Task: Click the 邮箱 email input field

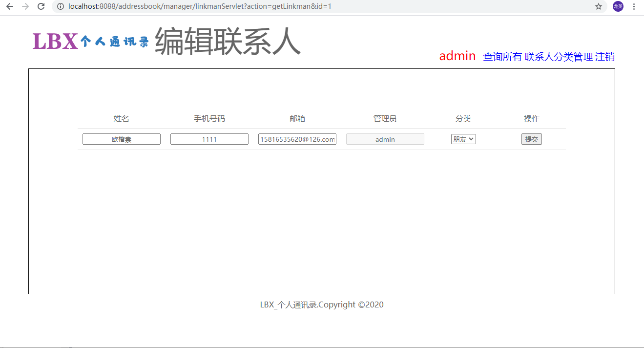Action: point(297,139)
